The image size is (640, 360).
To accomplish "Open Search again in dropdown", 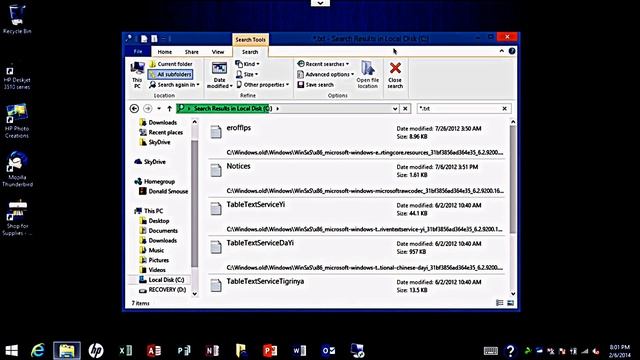I will pyautogui.click(x=174, y=84).
